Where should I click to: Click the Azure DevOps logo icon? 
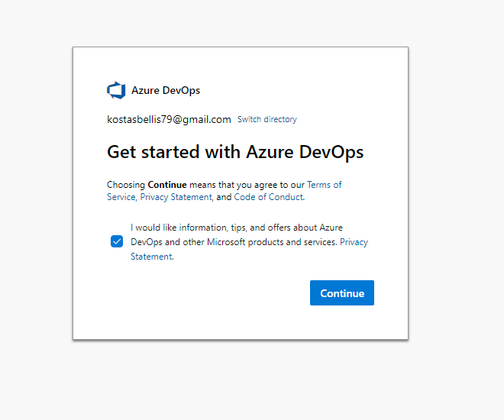(115, 90)
